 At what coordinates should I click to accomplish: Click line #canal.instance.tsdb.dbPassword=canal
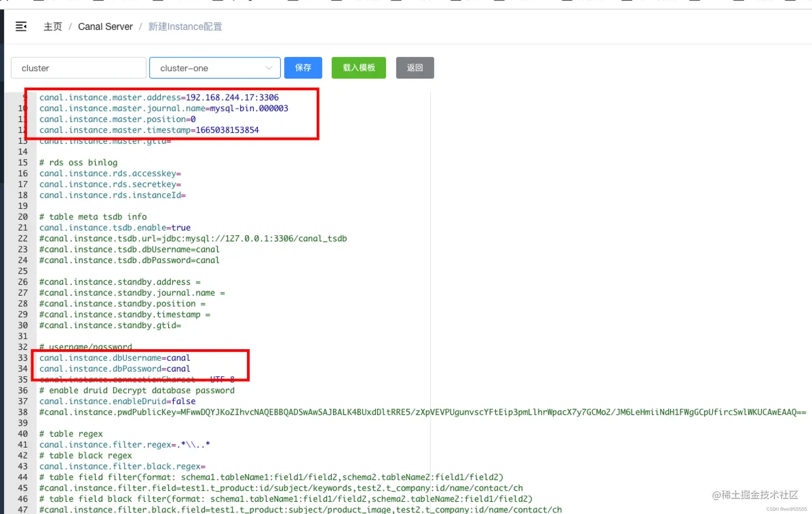pyautogui.click(x=129, y=260)
